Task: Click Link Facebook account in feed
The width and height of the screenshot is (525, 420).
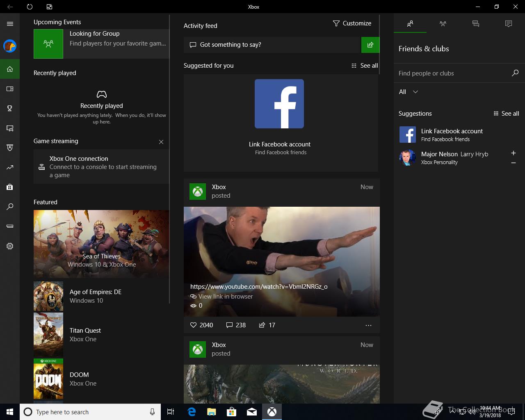Action: point(280,144)
